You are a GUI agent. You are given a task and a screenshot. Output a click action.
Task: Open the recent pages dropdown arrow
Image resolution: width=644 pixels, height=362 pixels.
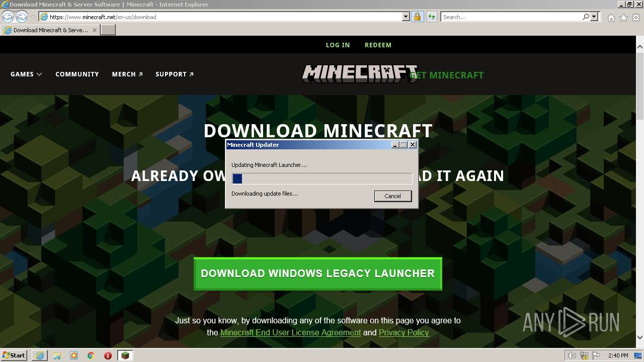coord(33,17)
